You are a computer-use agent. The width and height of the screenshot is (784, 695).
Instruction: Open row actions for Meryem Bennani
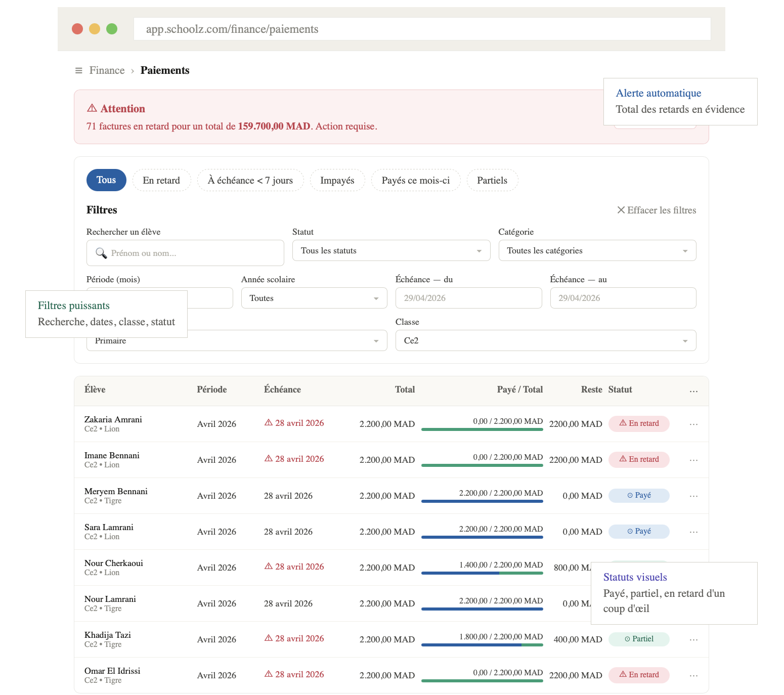coord(693,496)
